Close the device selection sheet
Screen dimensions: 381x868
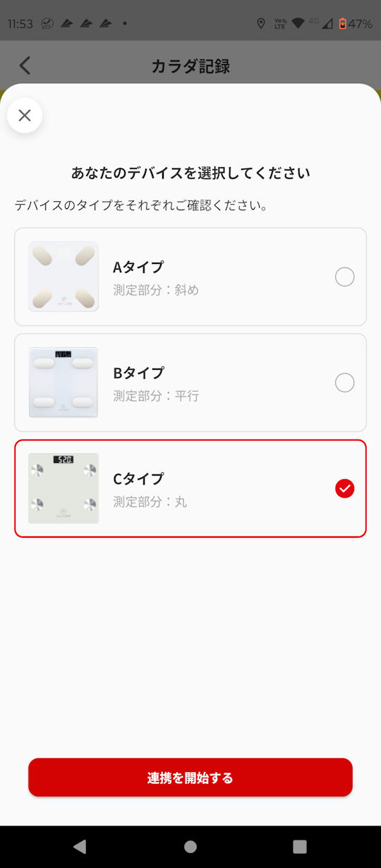pos(25,115)
